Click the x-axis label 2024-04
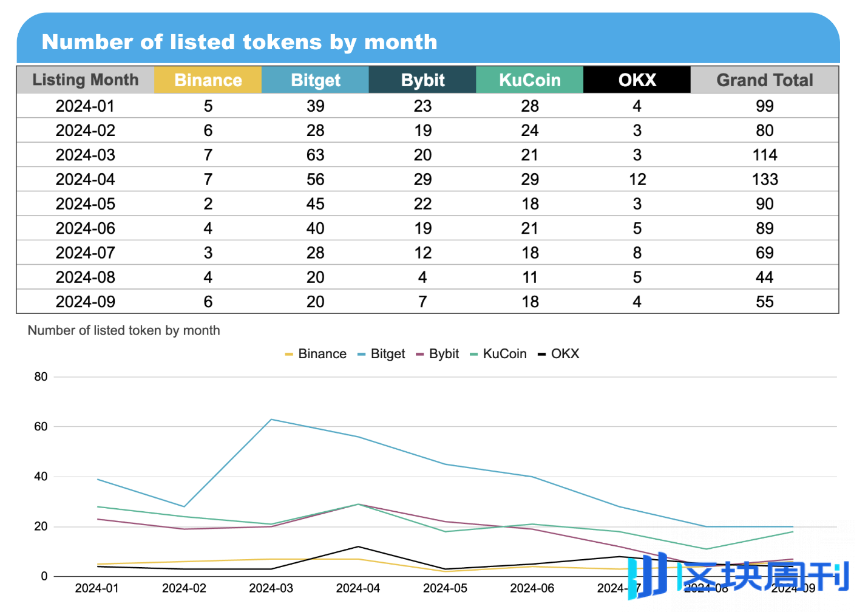This screenshot has width=868, height=612. [x=358, y=588]
